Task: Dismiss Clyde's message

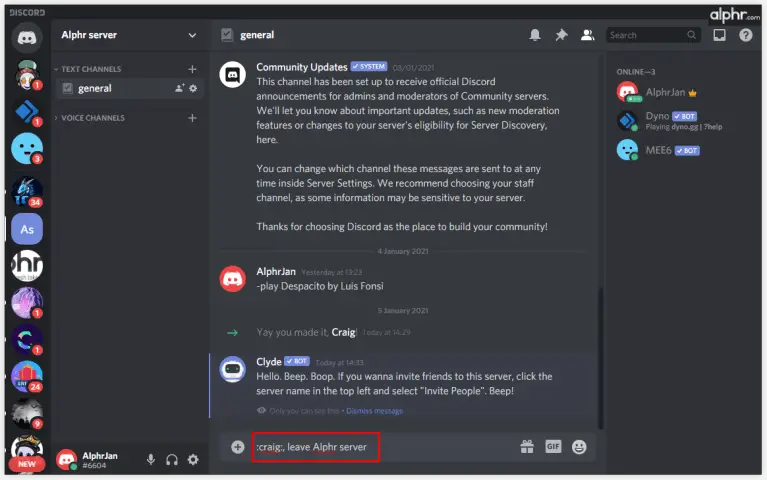Action: (x=374, y=411)
